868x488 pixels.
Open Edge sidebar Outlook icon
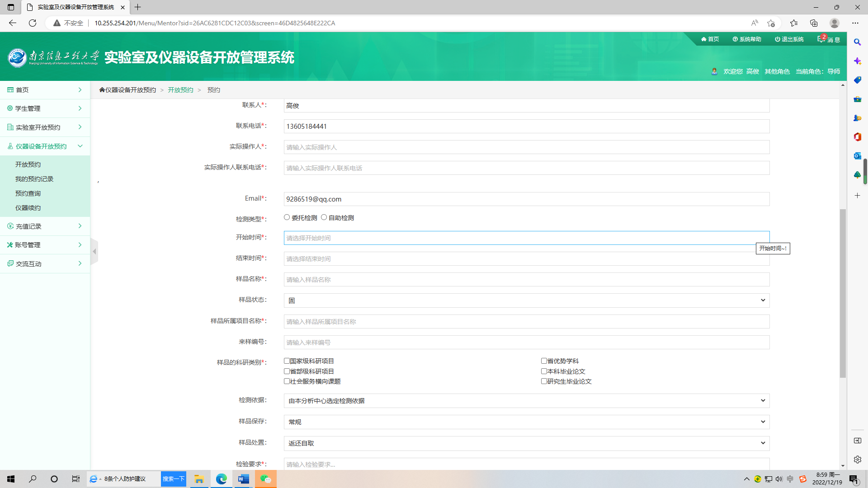pyautogui.click(x=857, y=156)
